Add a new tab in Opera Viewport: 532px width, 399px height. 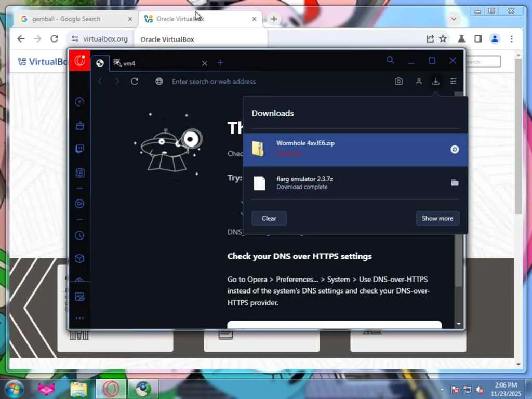pyautogui.click(x=220, y=62)
